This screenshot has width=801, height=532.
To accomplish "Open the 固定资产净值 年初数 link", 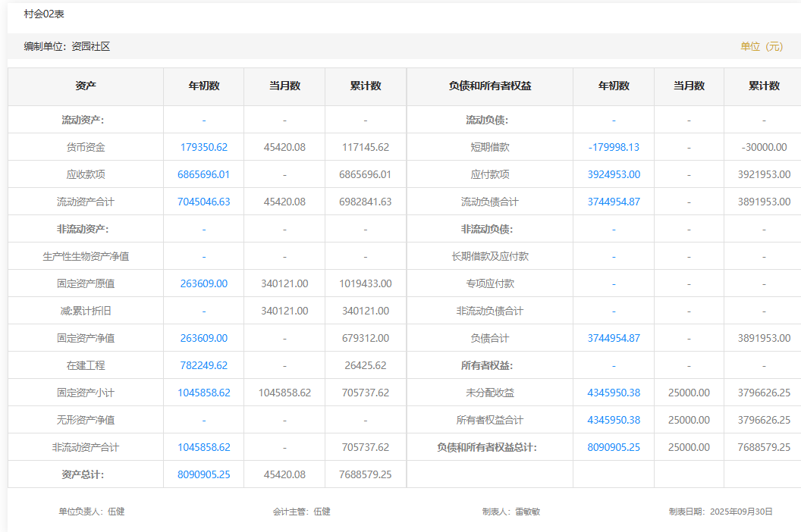I will 203,338.
